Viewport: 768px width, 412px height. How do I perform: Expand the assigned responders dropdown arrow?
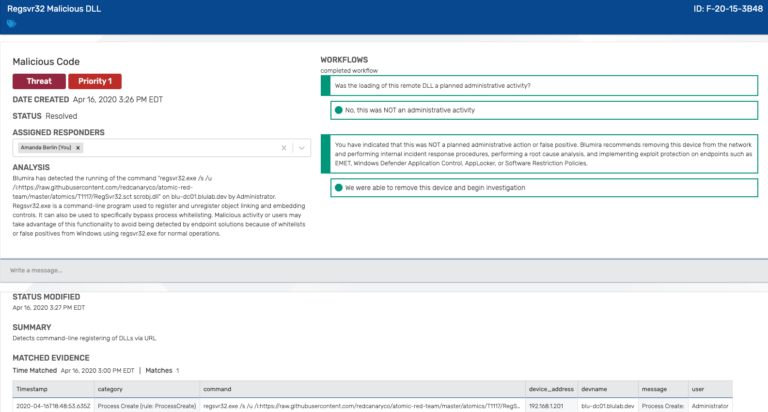click(302, 148)
